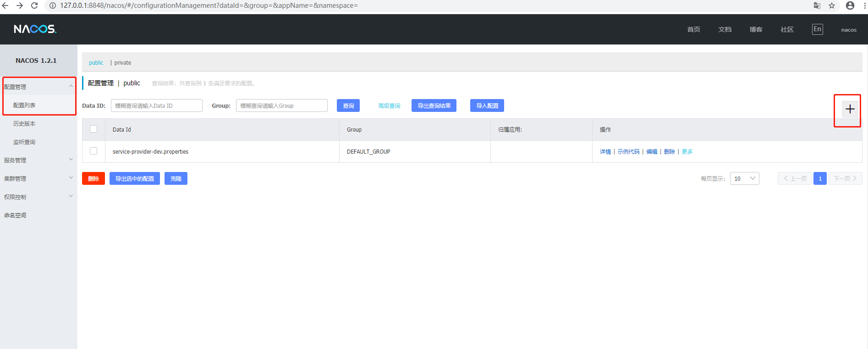This screenshot has height=349, width=868.
Task: Select all rows with header checkbox
Action: point(93,129)
